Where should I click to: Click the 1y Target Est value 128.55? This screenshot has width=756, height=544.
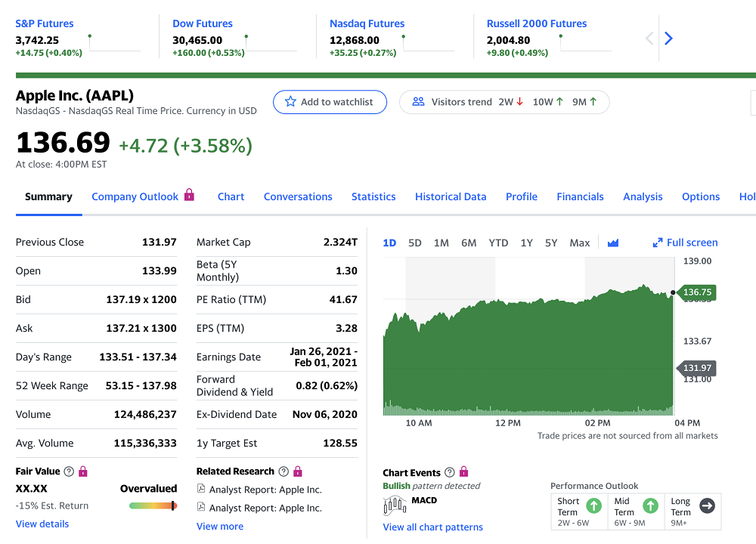click(x=340, y=443)
